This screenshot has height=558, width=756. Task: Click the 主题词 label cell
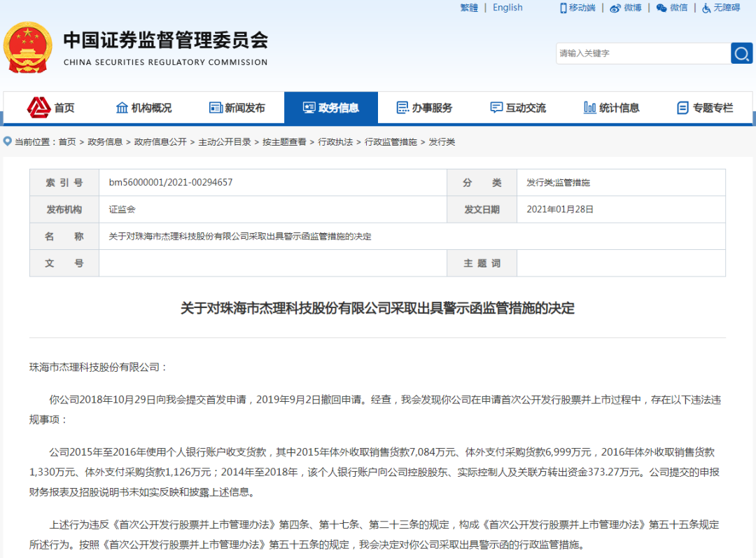[x=482, y=263]
